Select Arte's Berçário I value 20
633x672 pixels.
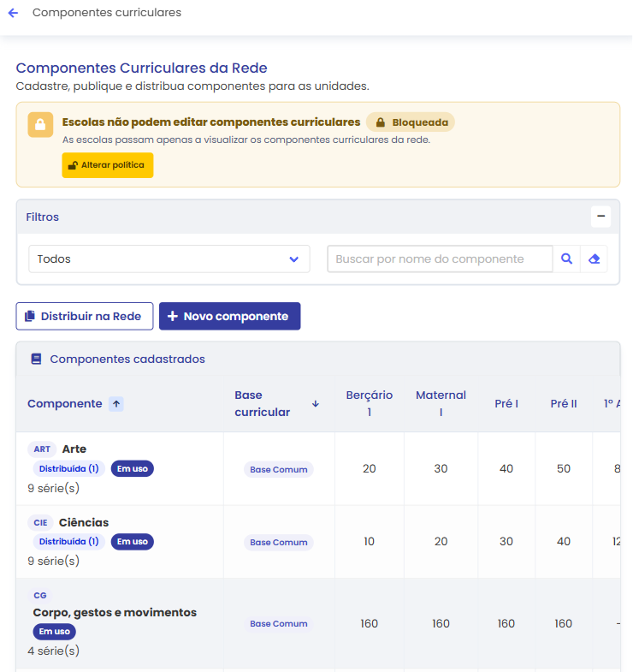[370, 469]
